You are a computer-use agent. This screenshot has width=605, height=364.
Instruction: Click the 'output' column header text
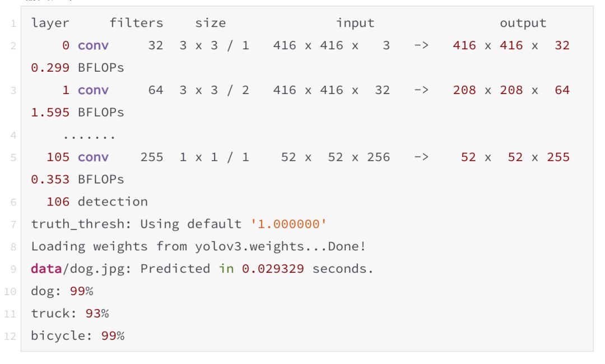coord(523,24)
